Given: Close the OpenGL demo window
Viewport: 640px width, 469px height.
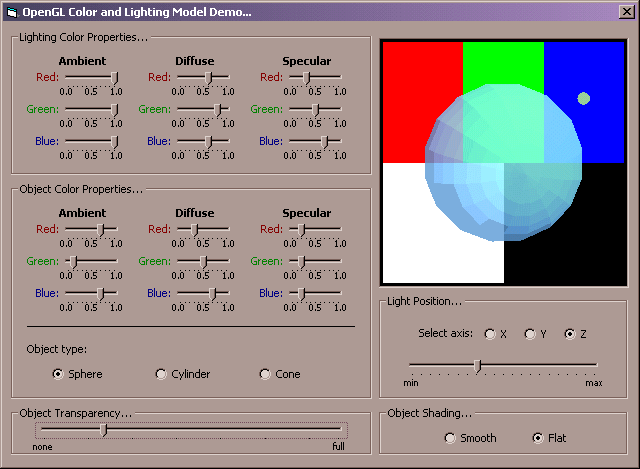Looking at the screenshot, I should [x=627, y=12].
